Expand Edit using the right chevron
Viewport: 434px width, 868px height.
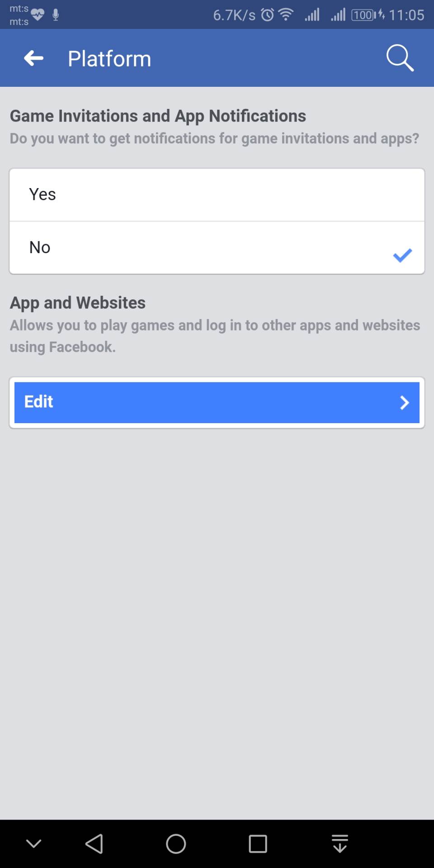pos(405,402)
